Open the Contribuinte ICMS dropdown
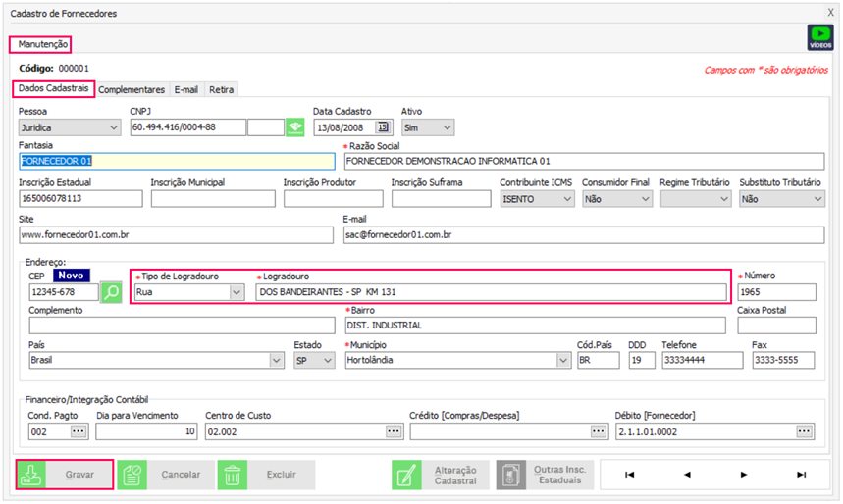The image size is (843, 504). 566,199
